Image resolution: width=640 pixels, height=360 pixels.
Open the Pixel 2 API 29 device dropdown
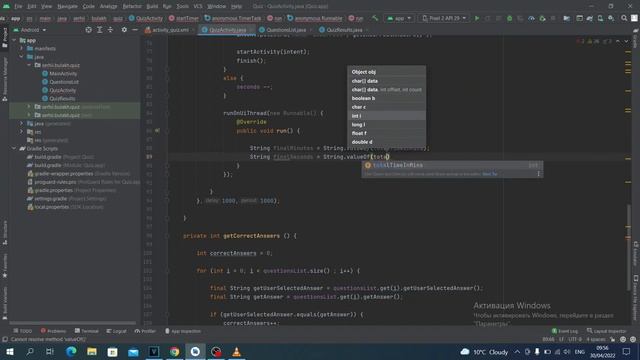click(444, 18)
